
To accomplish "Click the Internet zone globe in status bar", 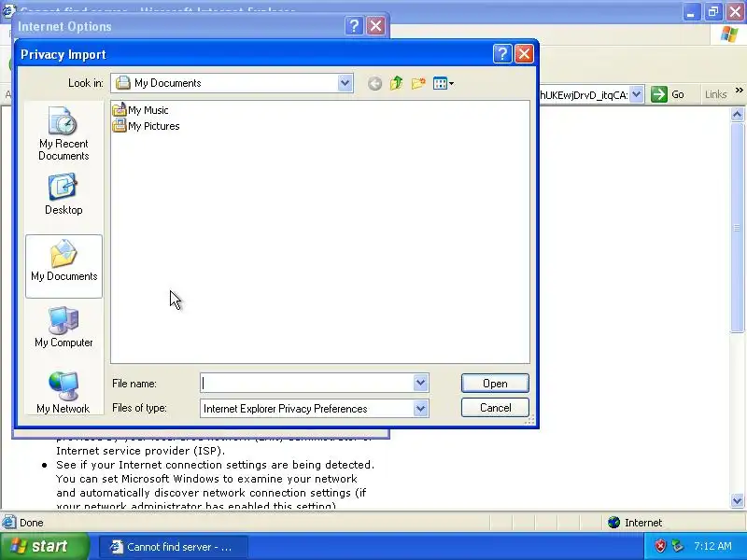I will [x=614, y=523].
